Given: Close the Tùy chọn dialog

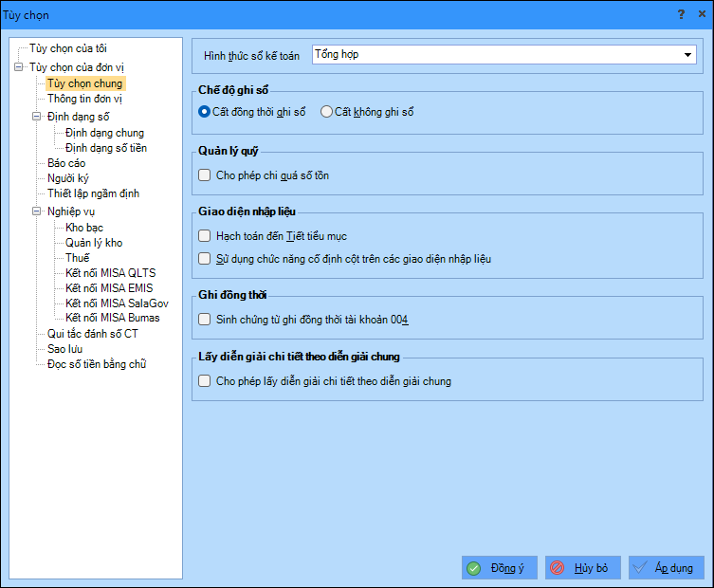Looking at the screenshot, I should (702, 14).
